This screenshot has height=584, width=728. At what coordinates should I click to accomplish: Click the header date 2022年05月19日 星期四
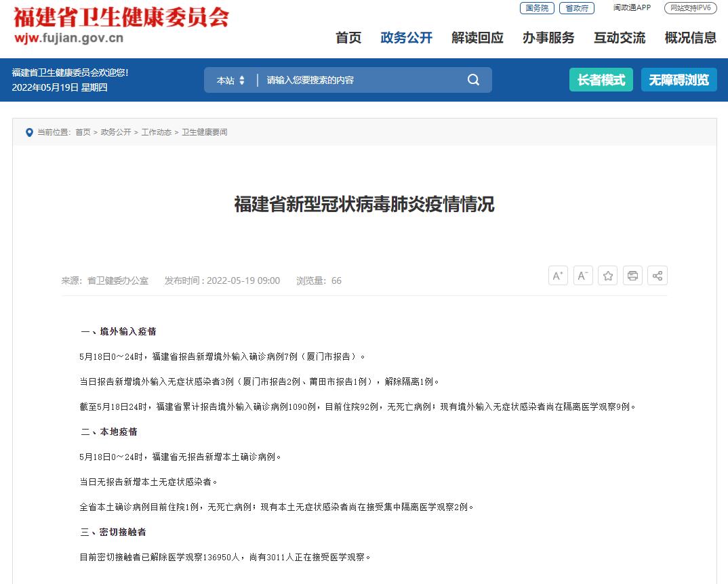[60, 87]
